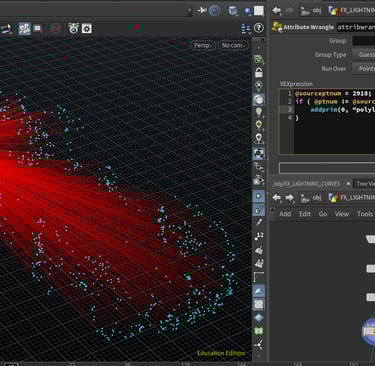The width and height of the screenshot is (375, 366).
Task: Click FX_LIGHTNING path in network pane
Action: (x=351, y=198)
